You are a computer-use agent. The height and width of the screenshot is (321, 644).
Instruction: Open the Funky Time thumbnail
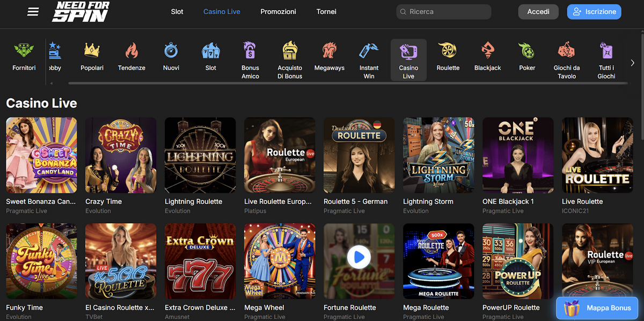(x=41, y=261)
